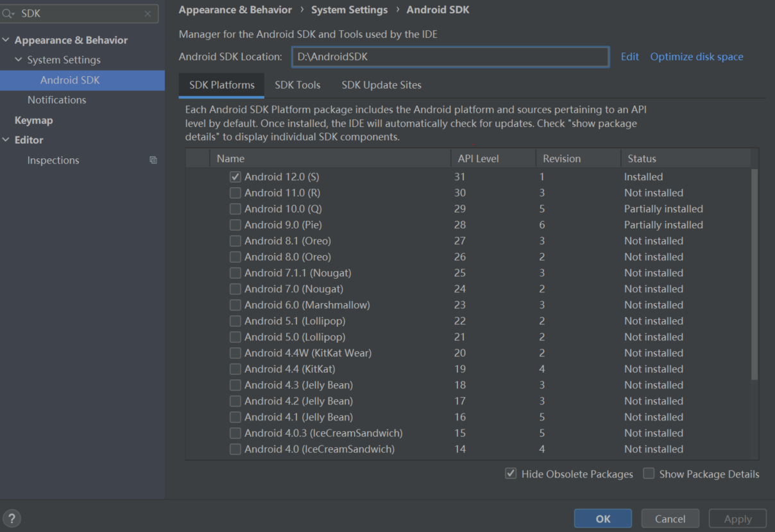Open Notifications settings page

click(x=56, y=100)
